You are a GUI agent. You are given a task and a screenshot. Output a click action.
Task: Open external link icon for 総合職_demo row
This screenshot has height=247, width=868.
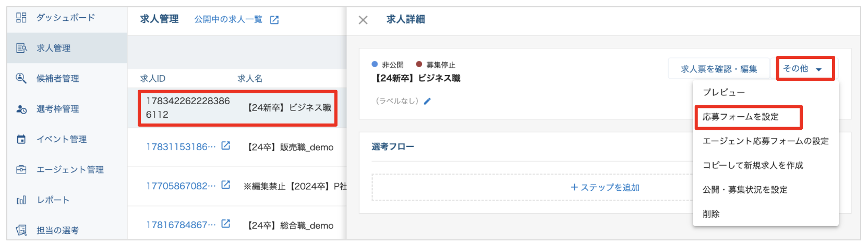tap(225, 224)
